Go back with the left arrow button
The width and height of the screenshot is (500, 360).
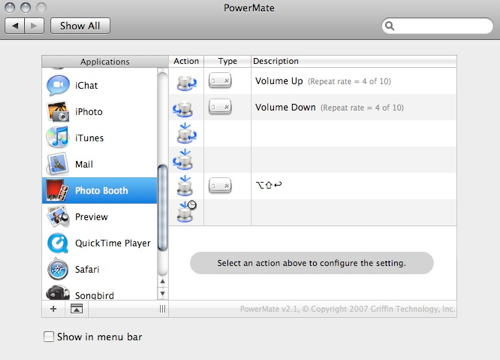tap(15, 26)
